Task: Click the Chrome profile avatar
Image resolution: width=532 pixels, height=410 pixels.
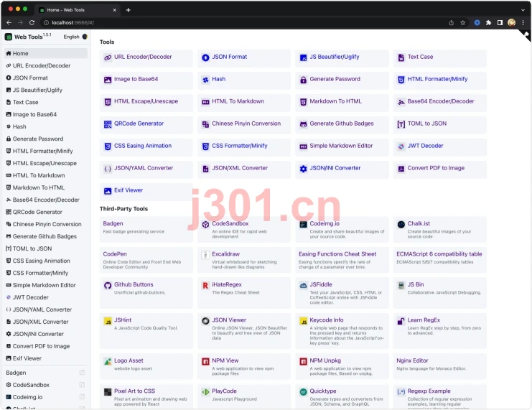Action: 512,23
